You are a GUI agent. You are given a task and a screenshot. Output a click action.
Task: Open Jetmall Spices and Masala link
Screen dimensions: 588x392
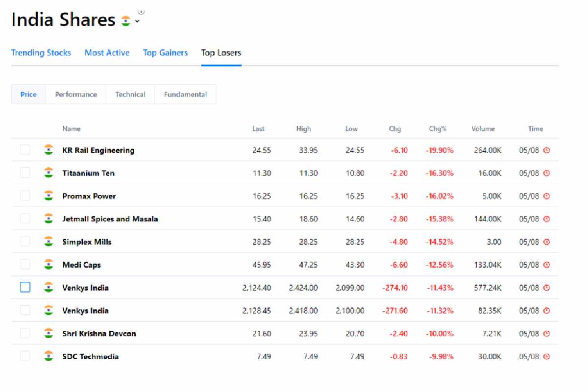click(110, 219)
